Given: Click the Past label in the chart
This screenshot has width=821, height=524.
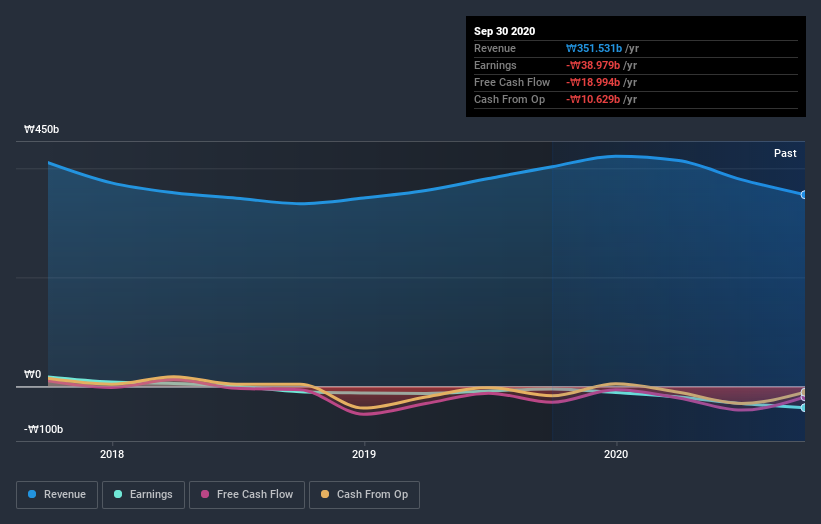Looking at the screenshot, I should coord(785,153).
